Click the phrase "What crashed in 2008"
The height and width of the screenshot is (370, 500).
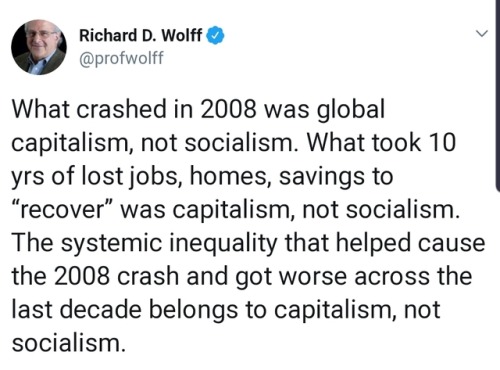coord(135,109)
